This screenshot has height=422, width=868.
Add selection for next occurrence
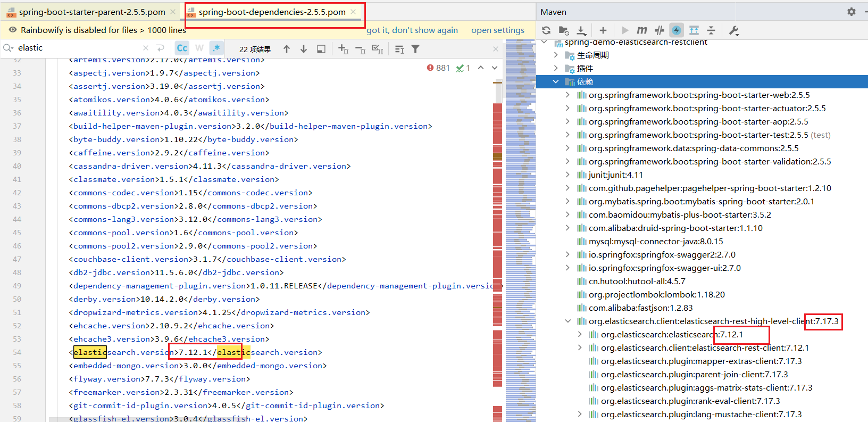pyautogui.click(x=344, y=49)
